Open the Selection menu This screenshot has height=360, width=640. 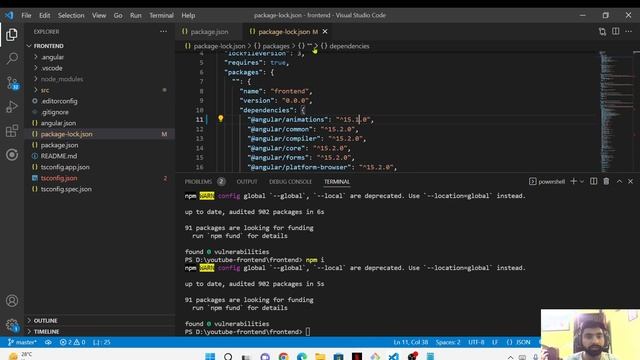[71, 15]
